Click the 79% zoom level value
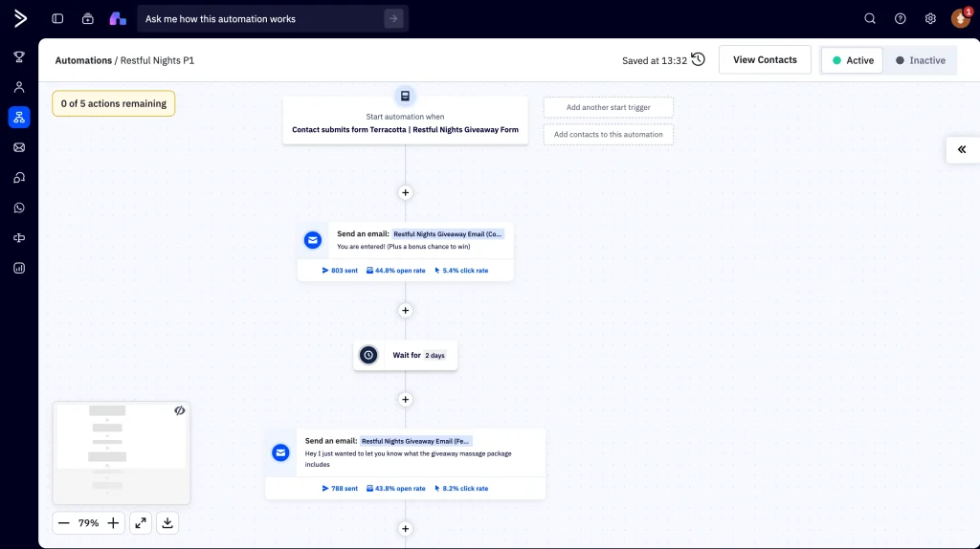This screenshot has height=549, width=980. click(88, 523)
